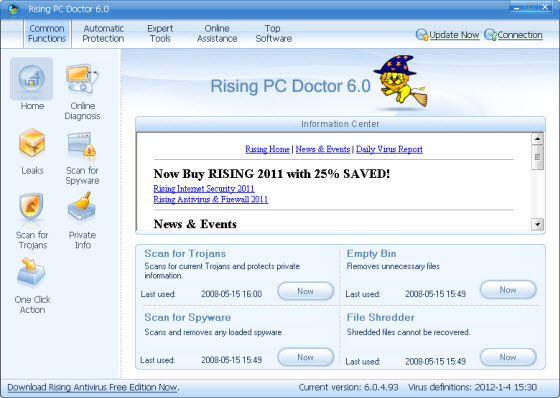Click the Update Now link
Image resolution: width=560 pixels, height=398 pixels.
click(454, 35)
